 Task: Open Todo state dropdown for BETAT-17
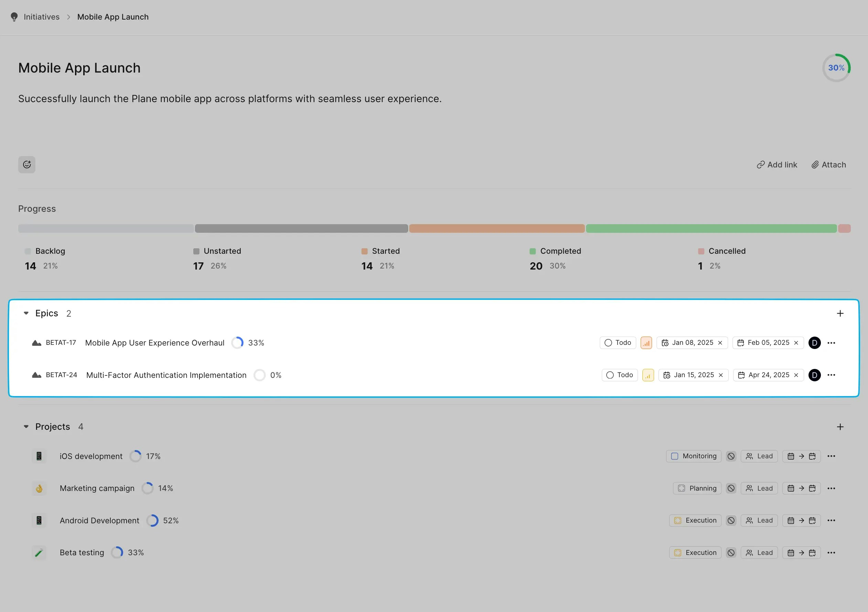618,343
